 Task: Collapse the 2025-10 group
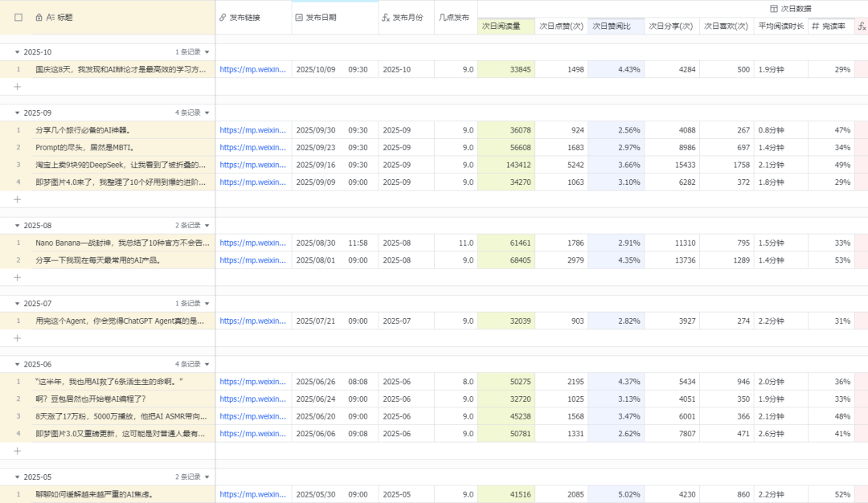point(17,52)
